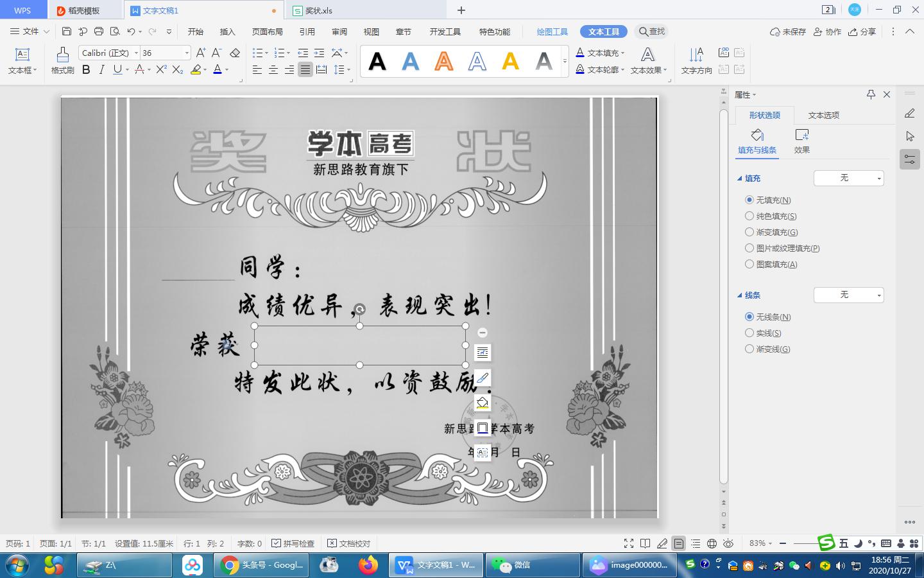This screenshot has height=578, width=924.
Task: Expand the Text Fill (文本填充) dropdown
Action: [623, 53]
